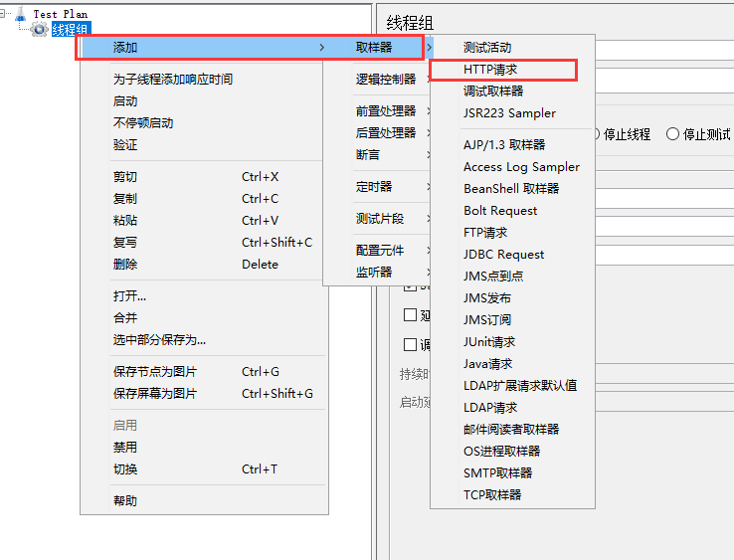
Task: Click 不停顿启动 menu entry
Action: 203,123
